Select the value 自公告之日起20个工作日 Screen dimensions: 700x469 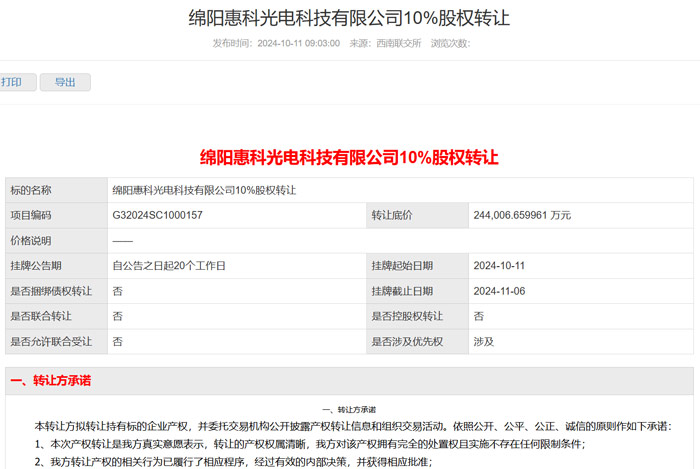click(169, 266)
